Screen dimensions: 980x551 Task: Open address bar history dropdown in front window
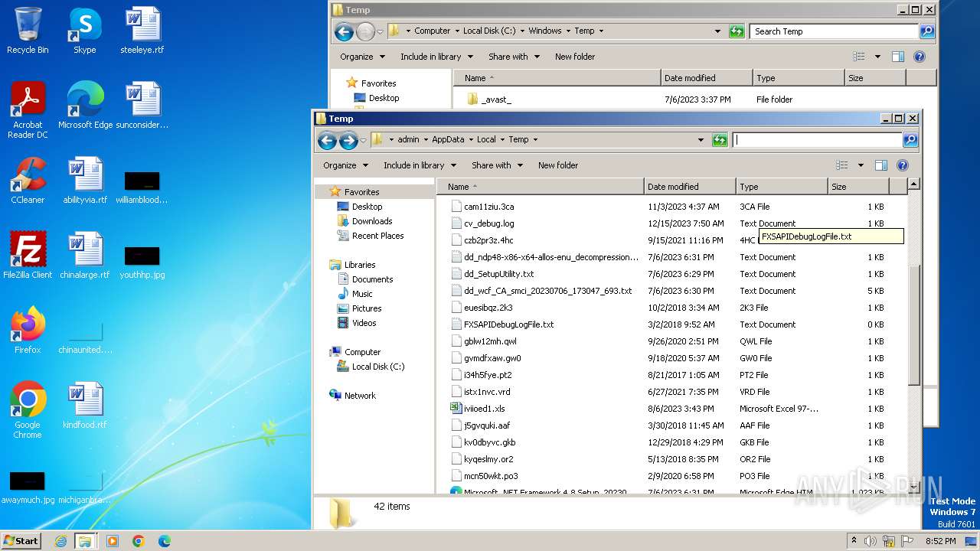point(701,140)
